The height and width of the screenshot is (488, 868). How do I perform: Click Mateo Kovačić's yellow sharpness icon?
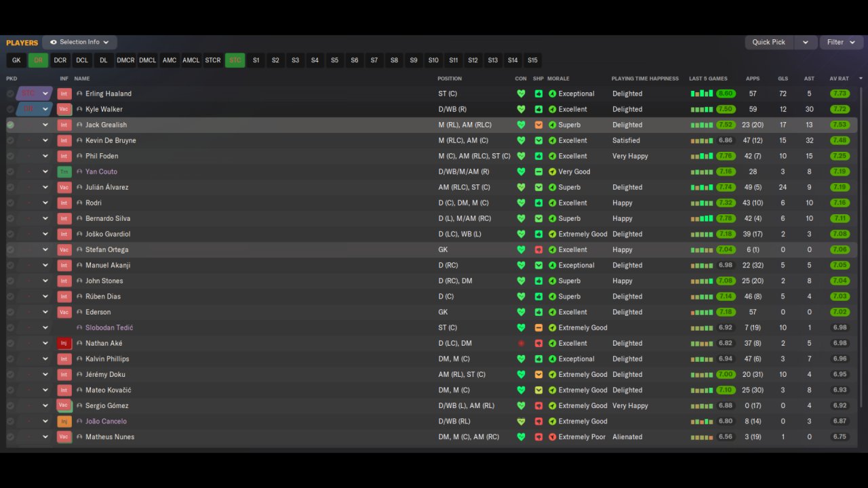point(538,390)
